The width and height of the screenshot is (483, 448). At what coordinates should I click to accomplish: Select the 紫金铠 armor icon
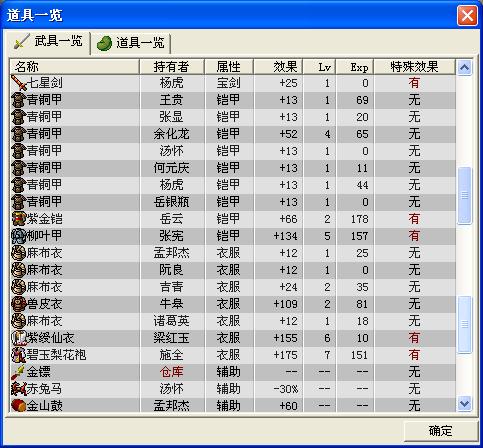(x=19, y=219)
